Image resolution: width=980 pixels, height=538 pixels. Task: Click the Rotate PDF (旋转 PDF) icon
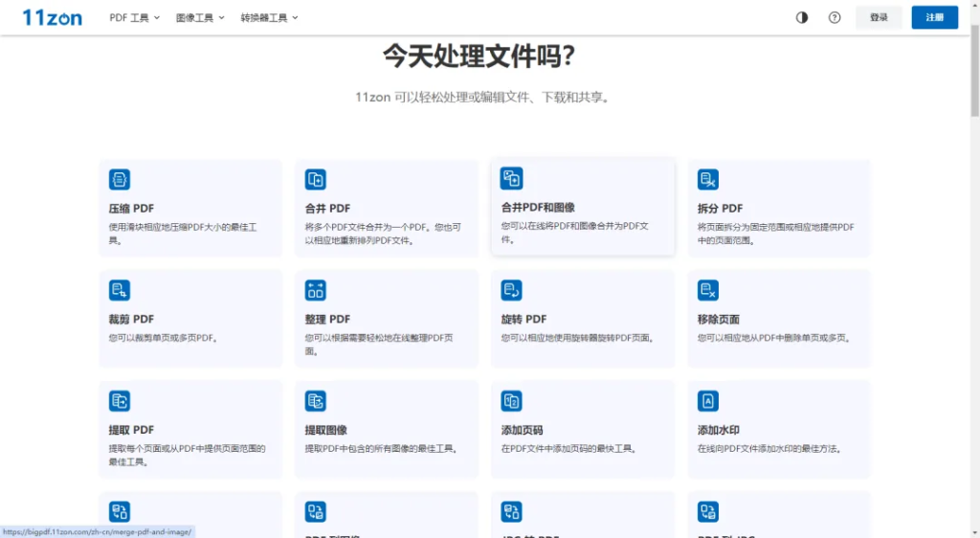coord(512,290)
